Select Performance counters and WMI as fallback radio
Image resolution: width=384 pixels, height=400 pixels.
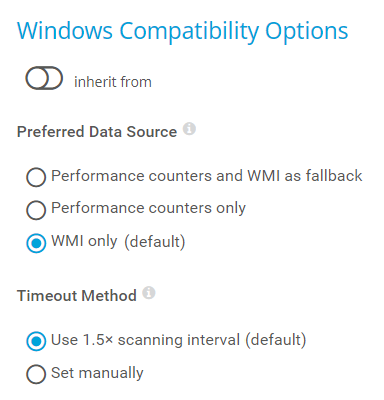click(x=36, y=177)
